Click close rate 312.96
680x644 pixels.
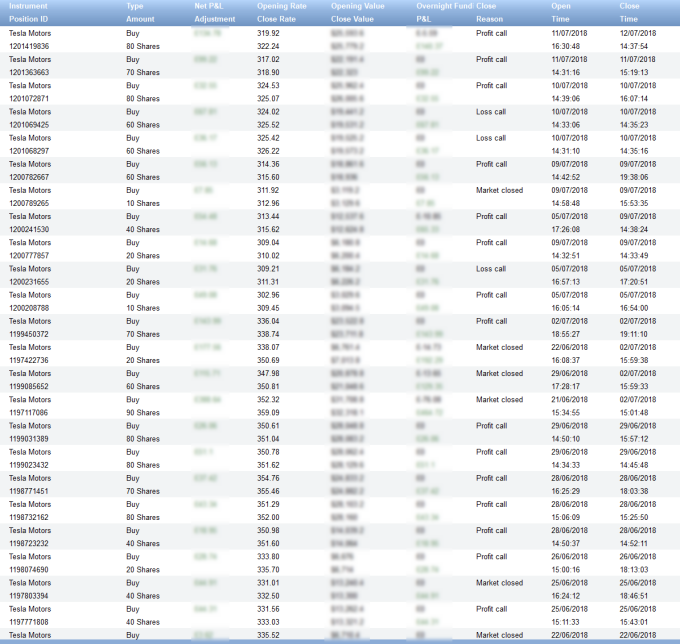coord(268,203)
